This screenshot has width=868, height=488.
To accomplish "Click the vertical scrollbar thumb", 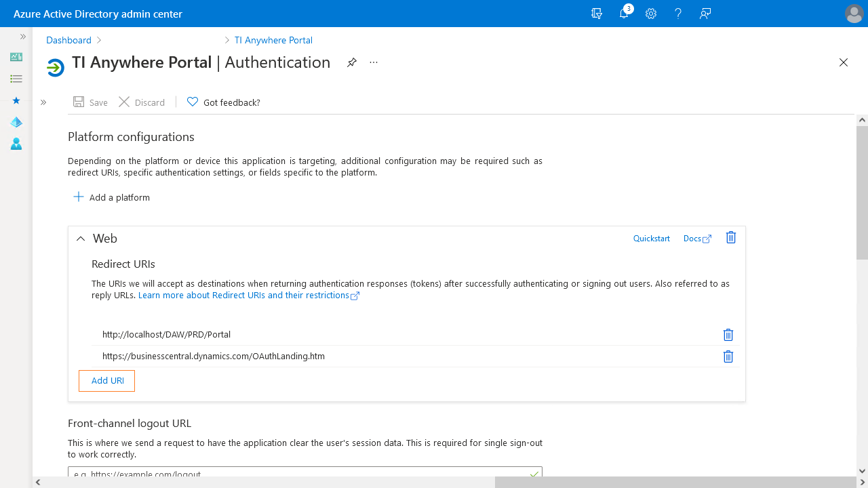I will coord(862,192).
